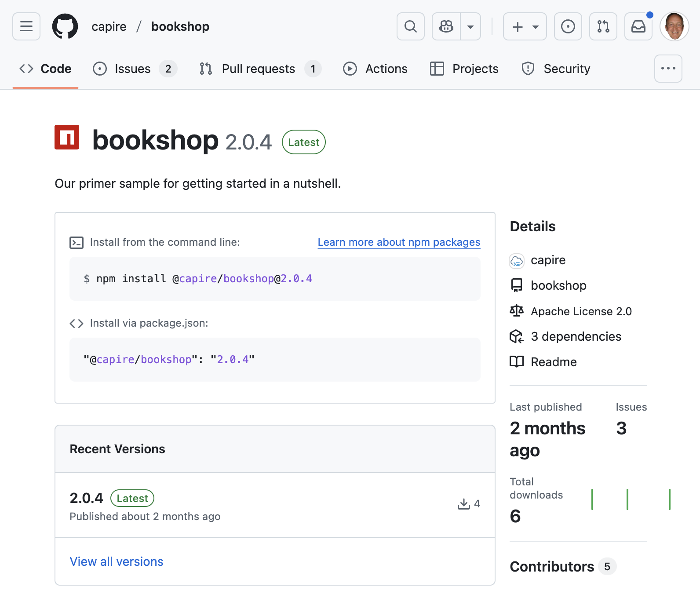The width and height of the screenshot is (700, 590).
Task: Select the npm install command text
Action: [x=198, y=279]
